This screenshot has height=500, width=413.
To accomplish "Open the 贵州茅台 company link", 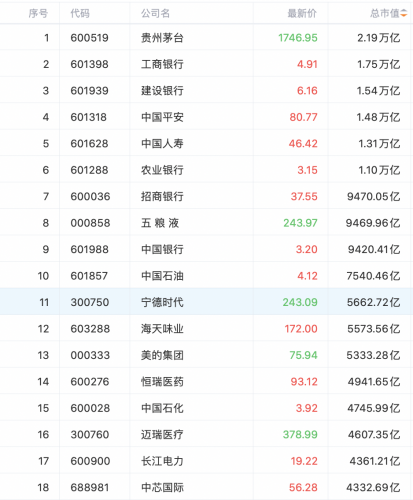I will pos(162,38).
